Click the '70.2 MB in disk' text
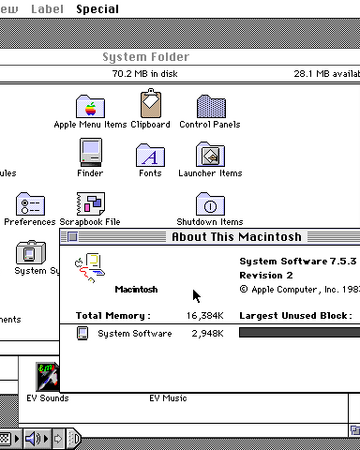Image resolution: width=360 pixels, height=450 pixels. pos(145,74)
